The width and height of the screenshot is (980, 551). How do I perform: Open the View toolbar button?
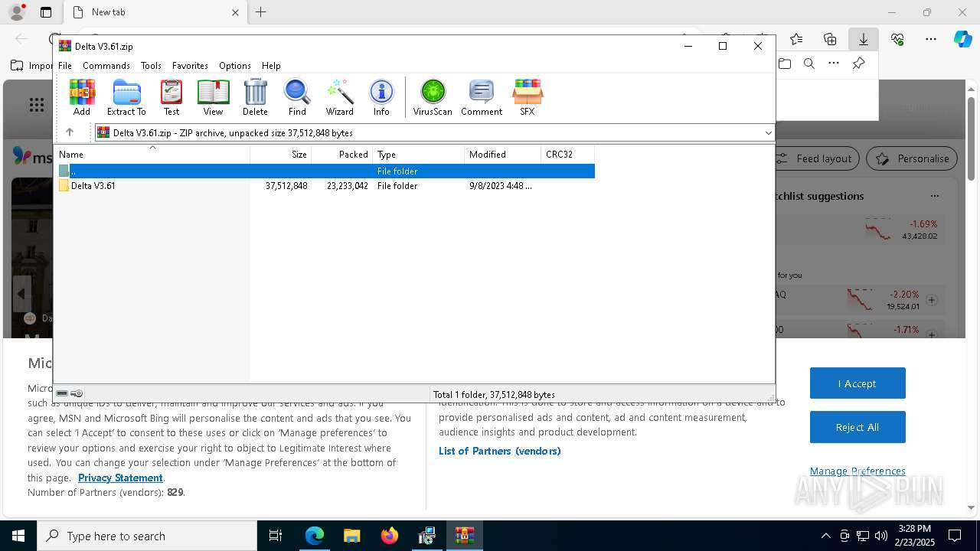coord(213,97)
